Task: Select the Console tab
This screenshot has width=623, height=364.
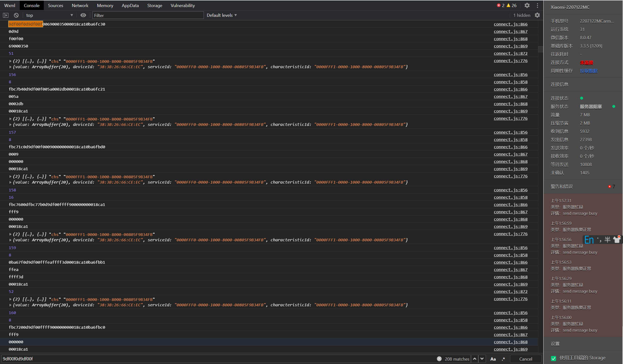Action: (x=32, y=5)
